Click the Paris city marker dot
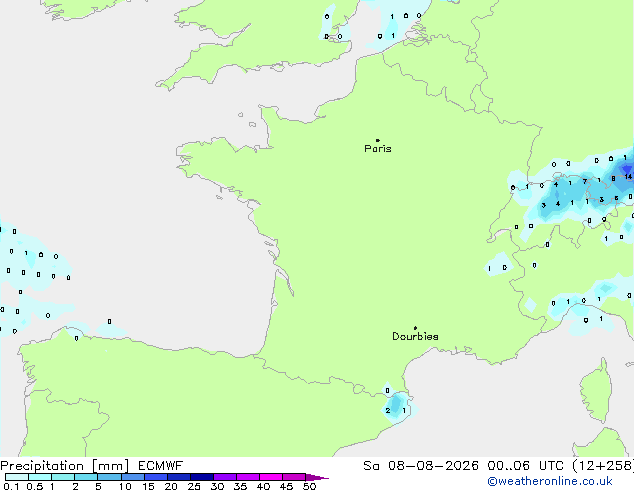 click(x=378, y=140)
